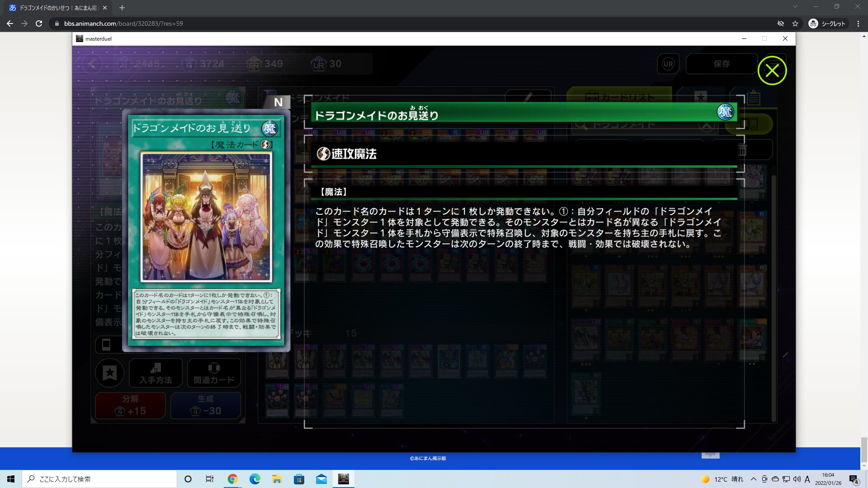Click the dimmed star bookmark icon
This screenshot has height=488, width=868.
[110, 373]
